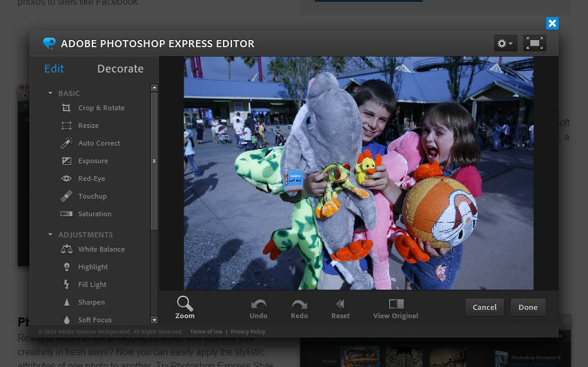Open the Terms of Use page
Viewport: 588px width, 367px height.
(x=206, y=331)
